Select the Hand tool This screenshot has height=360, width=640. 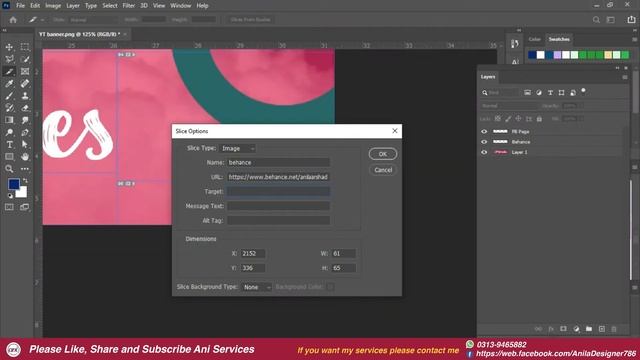click(x=25, y=157)
